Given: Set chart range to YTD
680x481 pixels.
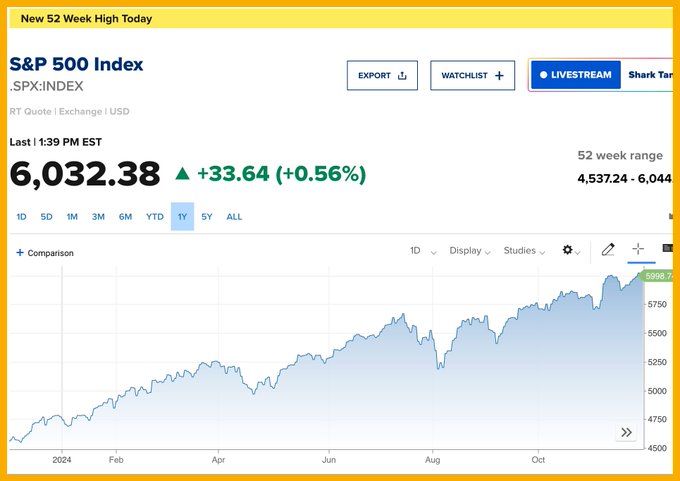Looking at the screenshot, I should point(155,216).
